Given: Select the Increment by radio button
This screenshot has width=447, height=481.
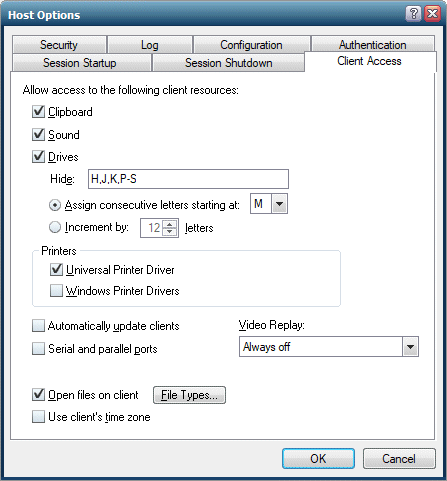Looking at the screenshot, I should (x=55, y=227).
